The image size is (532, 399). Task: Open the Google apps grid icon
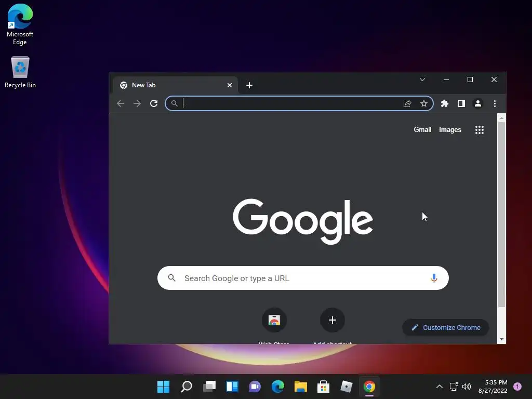480,129
